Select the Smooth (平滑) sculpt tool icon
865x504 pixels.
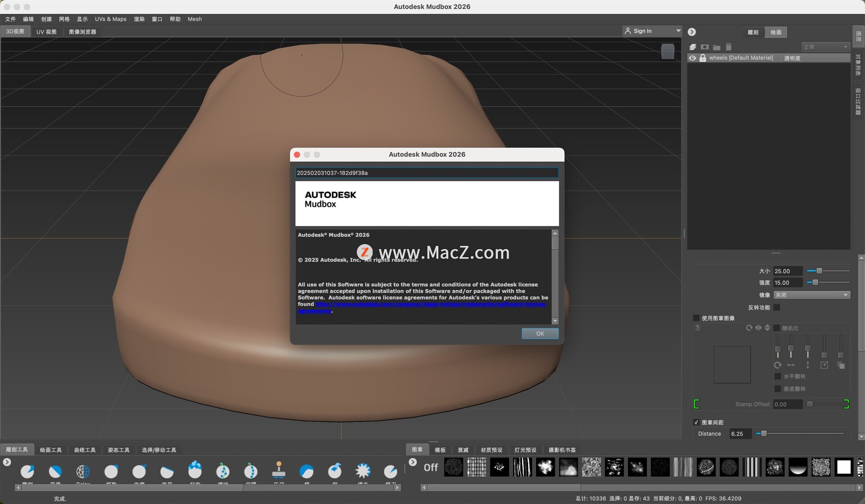coord(55,471)
